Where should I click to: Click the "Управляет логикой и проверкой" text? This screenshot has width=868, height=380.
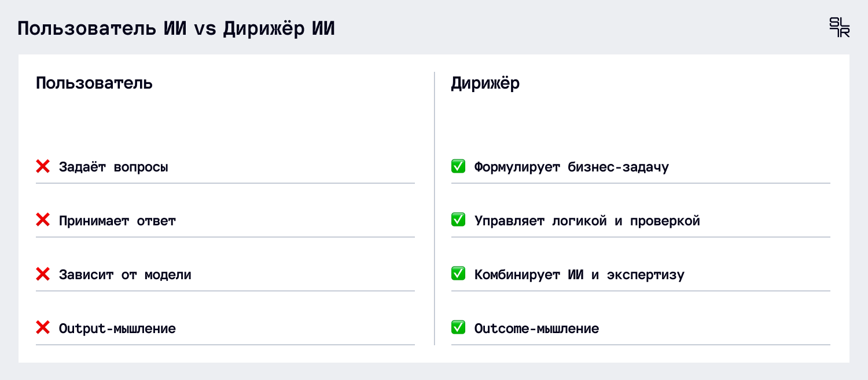(587, 221)
